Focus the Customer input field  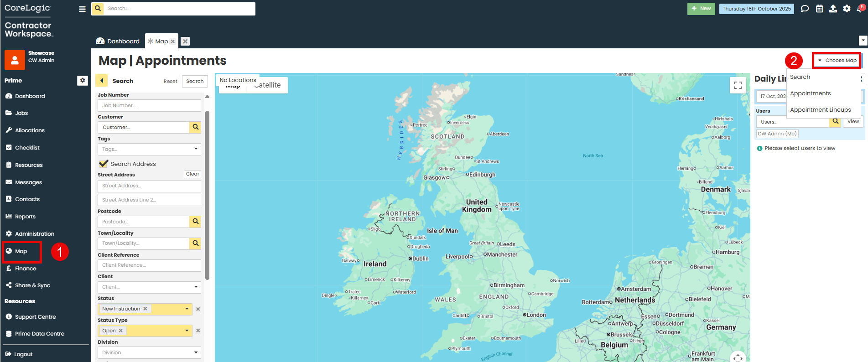pos(143,127)
